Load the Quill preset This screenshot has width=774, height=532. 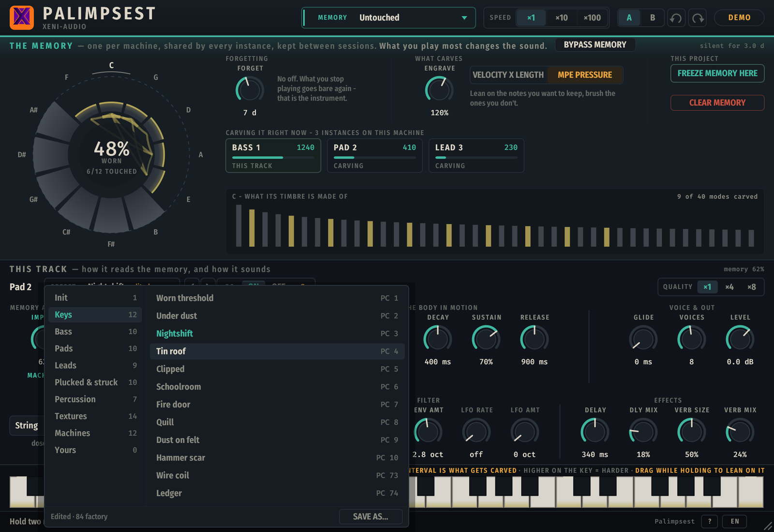tap(277, 422)
